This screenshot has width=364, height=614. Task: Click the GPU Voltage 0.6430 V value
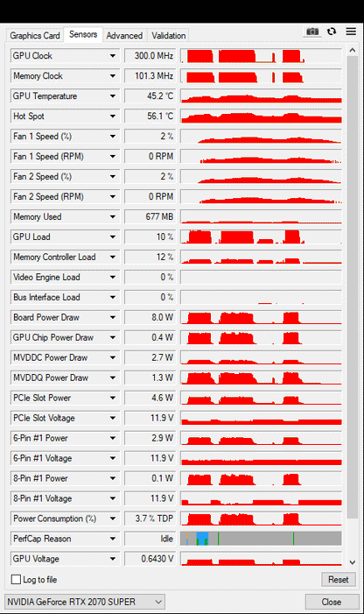pyautogui.click(x=150, y=559)
